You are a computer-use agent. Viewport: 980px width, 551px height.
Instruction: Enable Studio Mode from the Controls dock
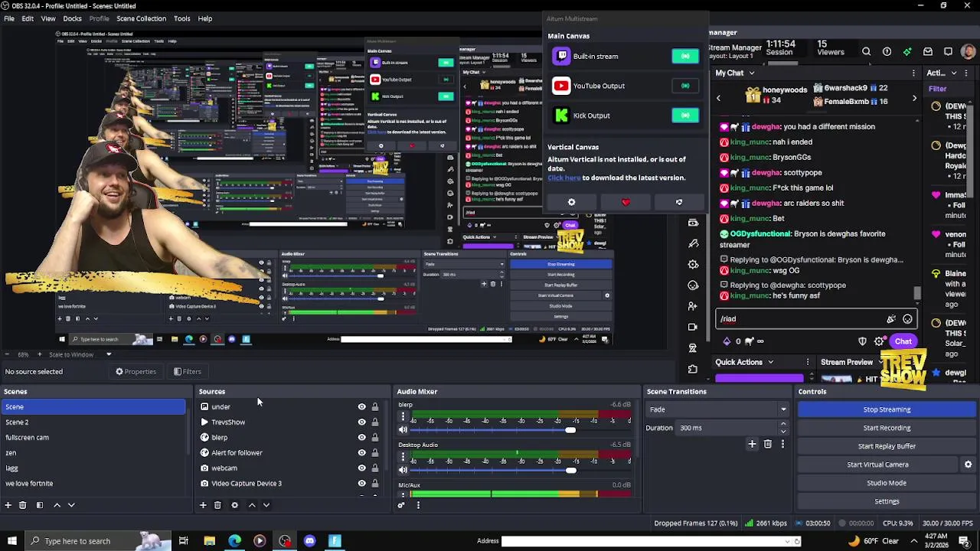pyautogui.click(x=887, y=483)
